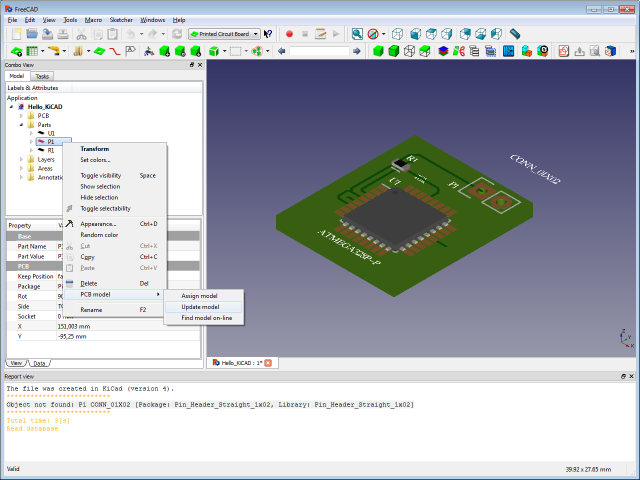Select Transform in context menu
This screenshot has width=640, height=480.
pyautogui.click(x=115, y=149)
